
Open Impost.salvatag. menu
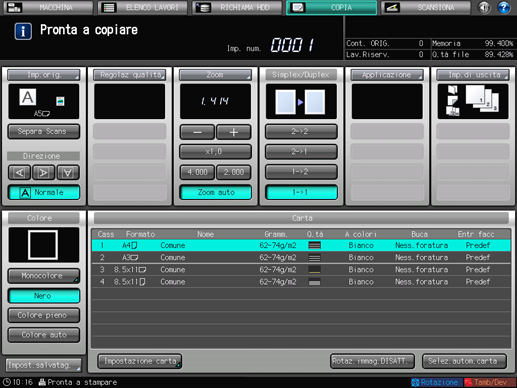coord(43,365)
